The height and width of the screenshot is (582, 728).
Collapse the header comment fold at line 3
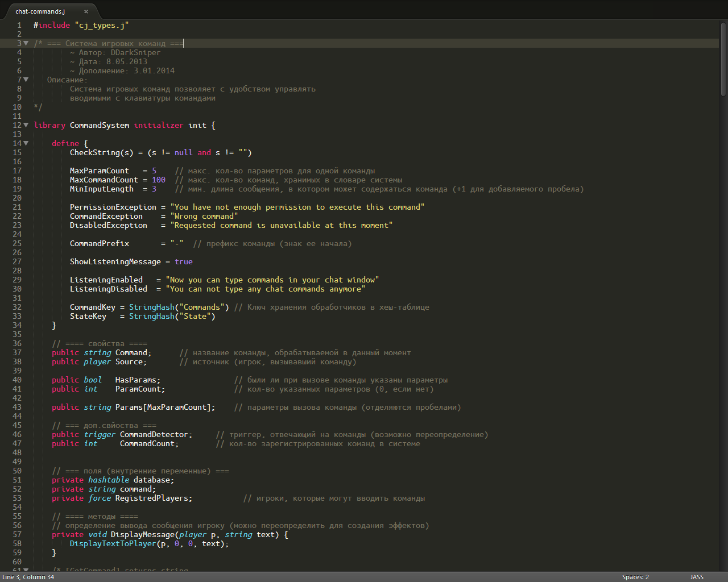coord(26,43)
